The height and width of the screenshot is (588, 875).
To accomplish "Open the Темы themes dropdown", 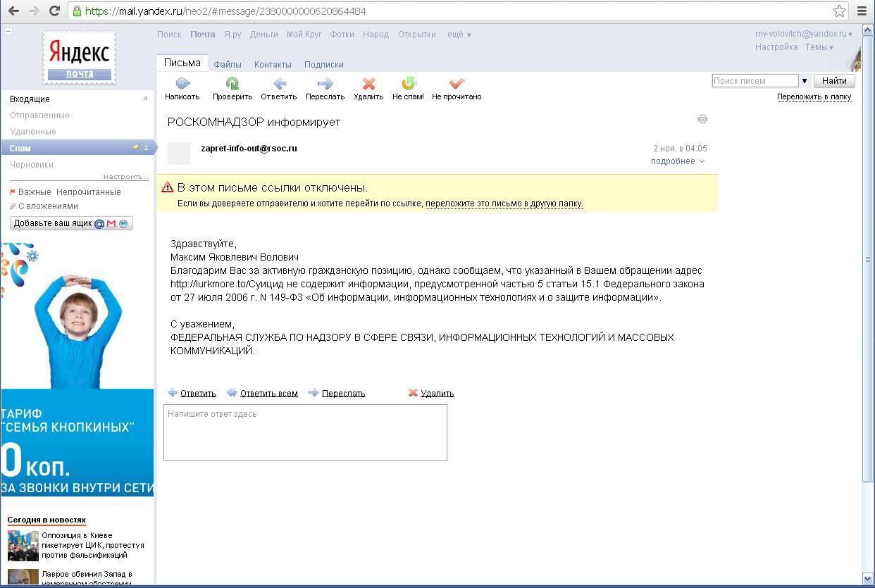I will [819, 47].
